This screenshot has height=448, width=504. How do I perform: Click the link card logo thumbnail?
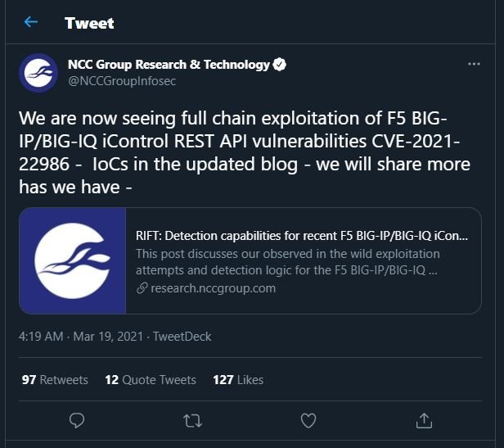[x=72, y=260]
